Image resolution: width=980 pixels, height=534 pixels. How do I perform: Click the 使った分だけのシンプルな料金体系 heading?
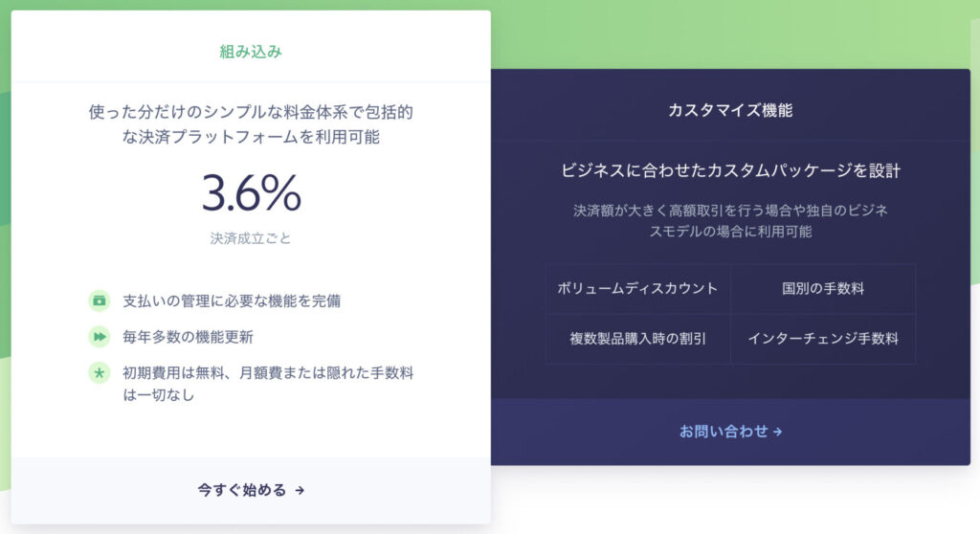pos(251,124)
